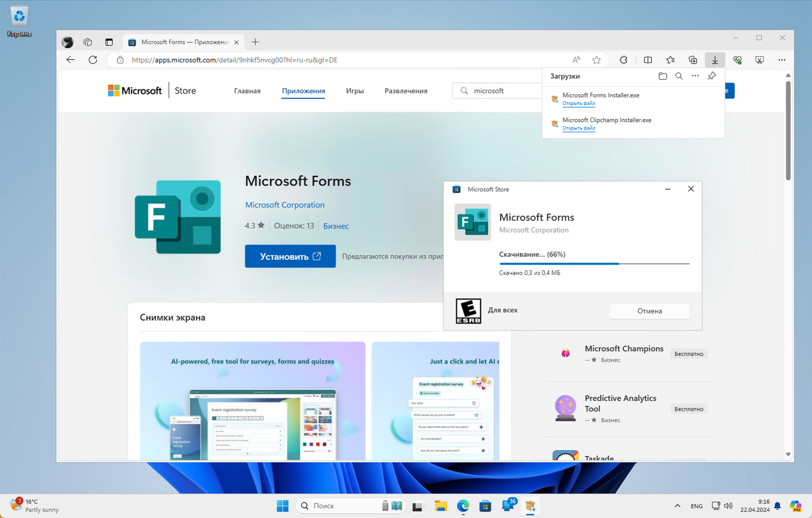Click the browser address bar URL
This screenshot has height=518, width=812.
(x=234, y=60)
